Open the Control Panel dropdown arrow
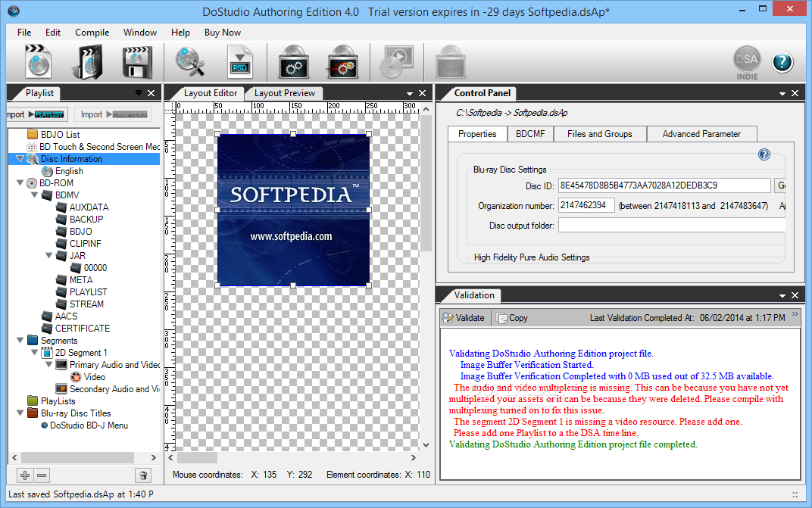812x508 pixels. 782,93
